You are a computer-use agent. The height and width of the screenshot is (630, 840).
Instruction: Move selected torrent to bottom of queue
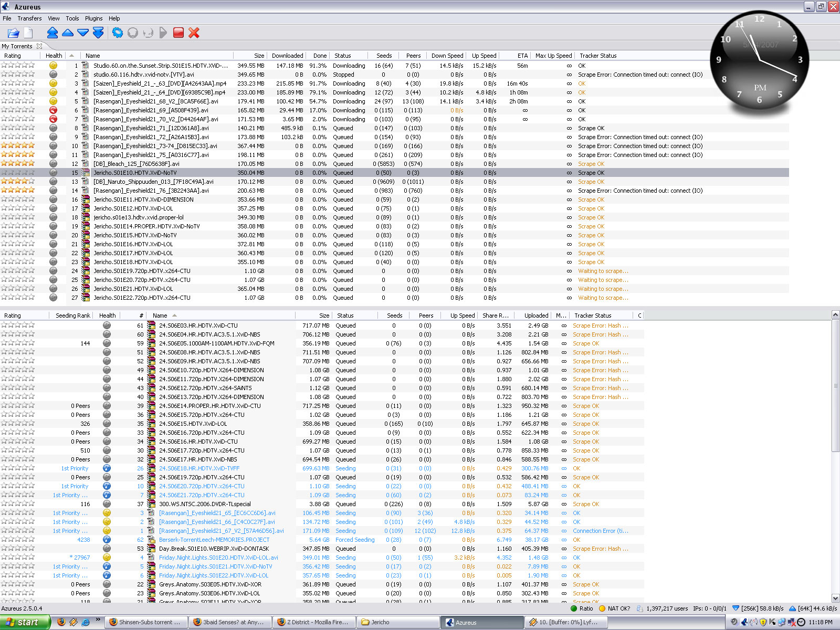(x=98, y=33)
